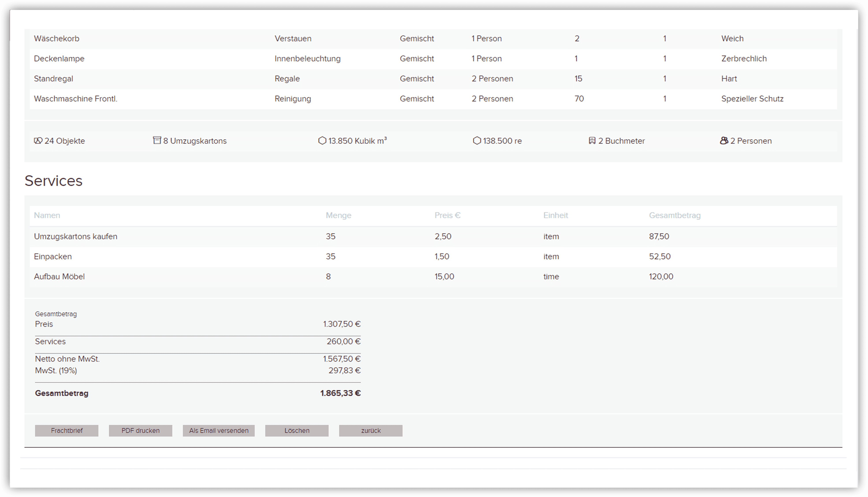This screenshot has width=868, height=497.
Task: Click the Frachtbrief button
Action: click(66, 430)
